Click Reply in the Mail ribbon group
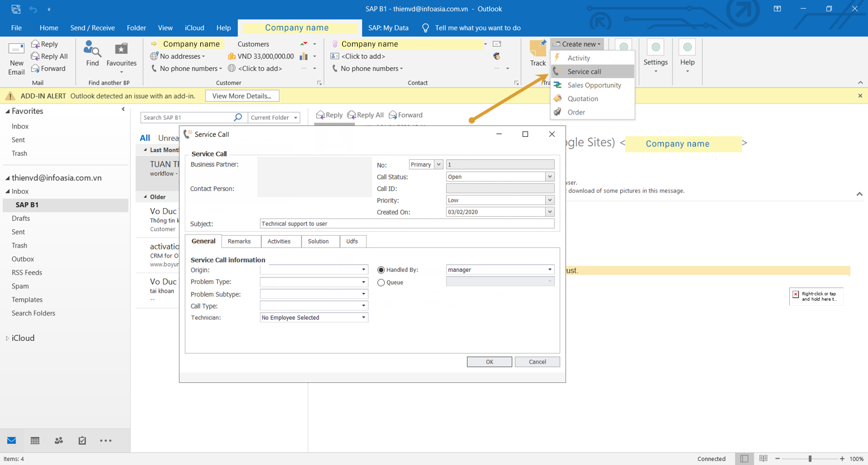The height and width of the screenshot is (465, 868). pos(44,44)
